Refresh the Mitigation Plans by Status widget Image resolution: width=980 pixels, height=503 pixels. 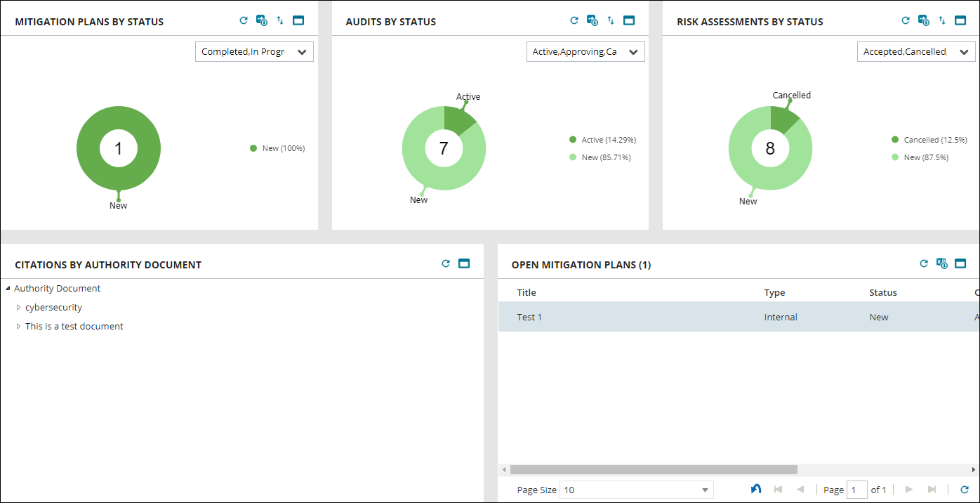[244, 20]
